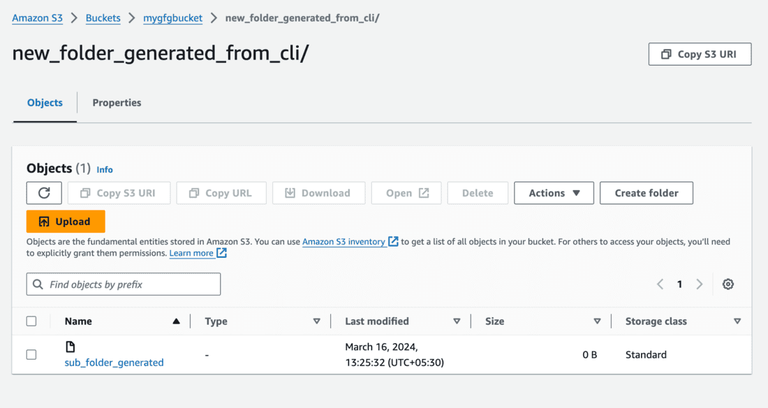768x408 pixels.
Task: Tick the select-all objects header checkbox
Action: pos(31,321)
